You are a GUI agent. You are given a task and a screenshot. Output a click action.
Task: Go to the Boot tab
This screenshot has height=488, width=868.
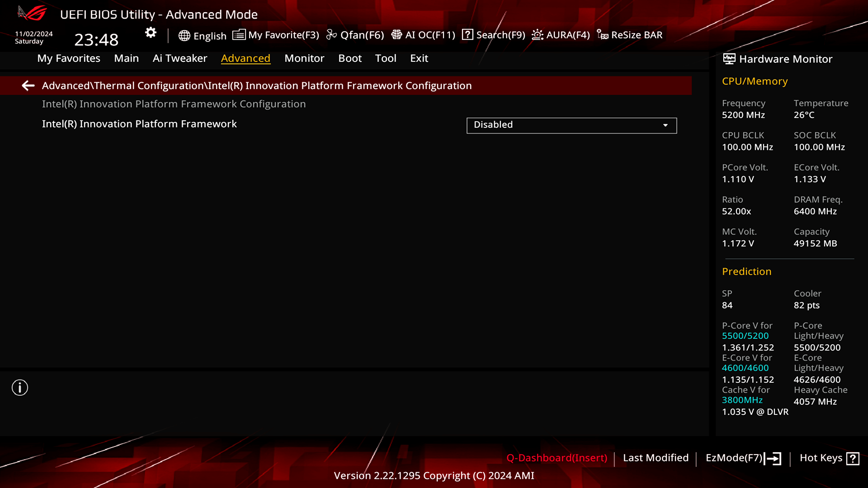pyautogui.click(x=350, y=58)
